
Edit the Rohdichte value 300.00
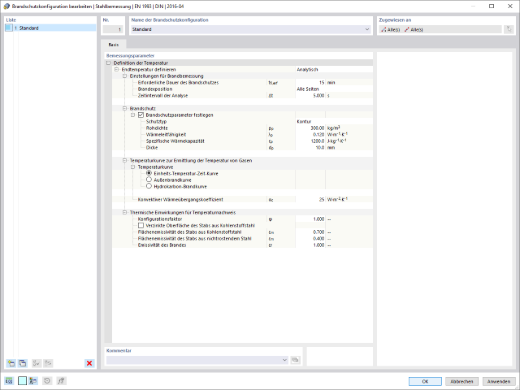click(310, 128)
